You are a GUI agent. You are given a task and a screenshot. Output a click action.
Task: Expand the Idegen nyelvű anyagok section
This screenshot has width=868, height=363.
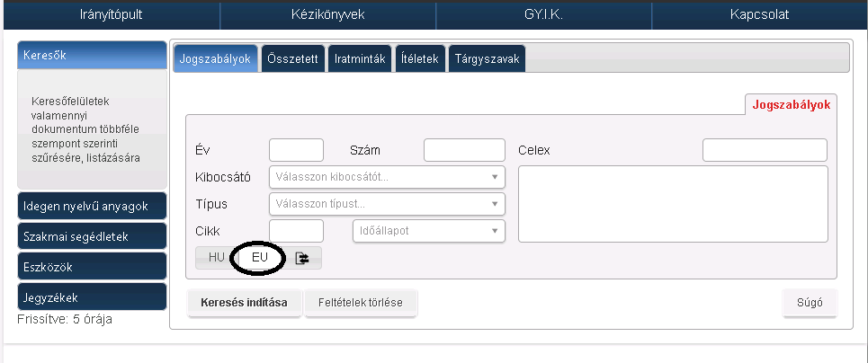92,206
